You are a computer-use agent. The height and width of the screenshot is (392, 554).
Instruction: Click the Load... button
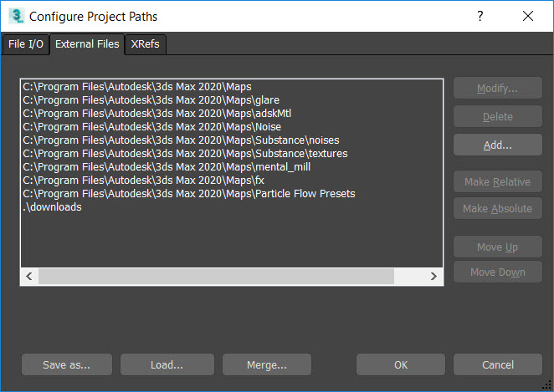pos(167,364)
